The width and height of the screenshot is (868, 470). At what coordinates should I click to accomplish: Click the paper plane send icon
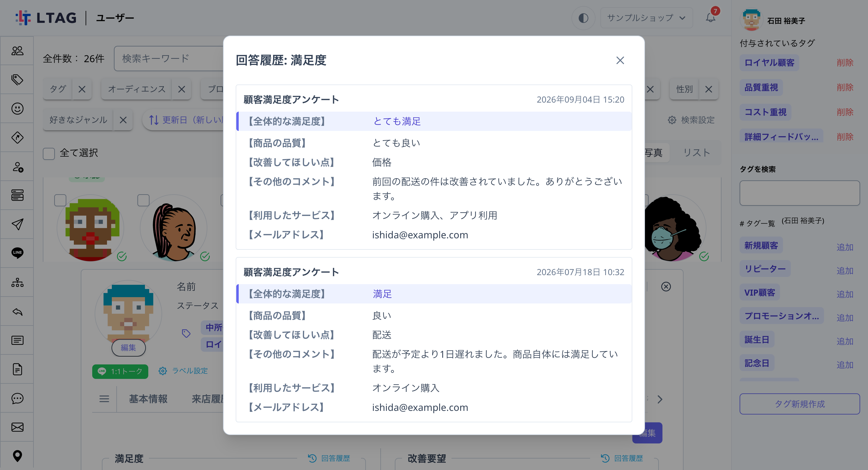point(17,224)
